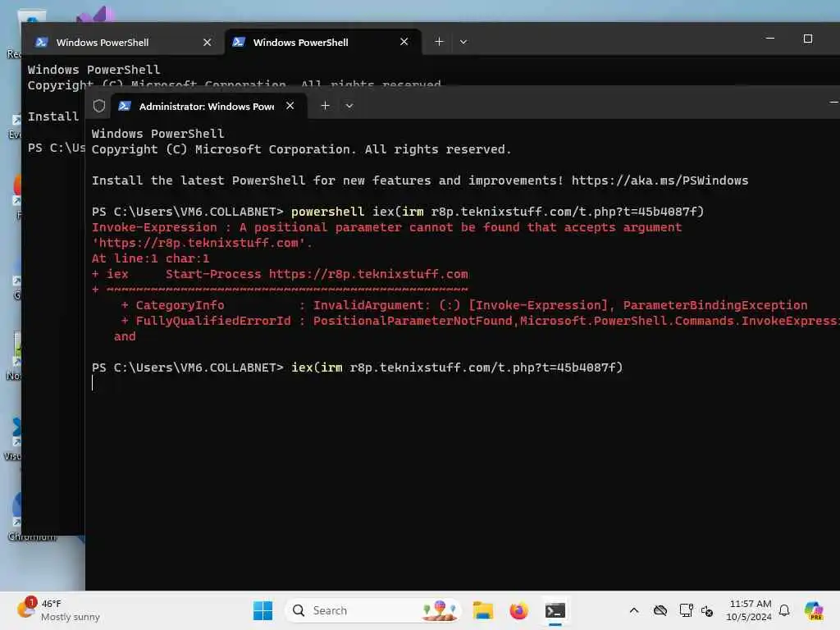Open the Copilot preview icon in taskbar

(x=814, y=610)
